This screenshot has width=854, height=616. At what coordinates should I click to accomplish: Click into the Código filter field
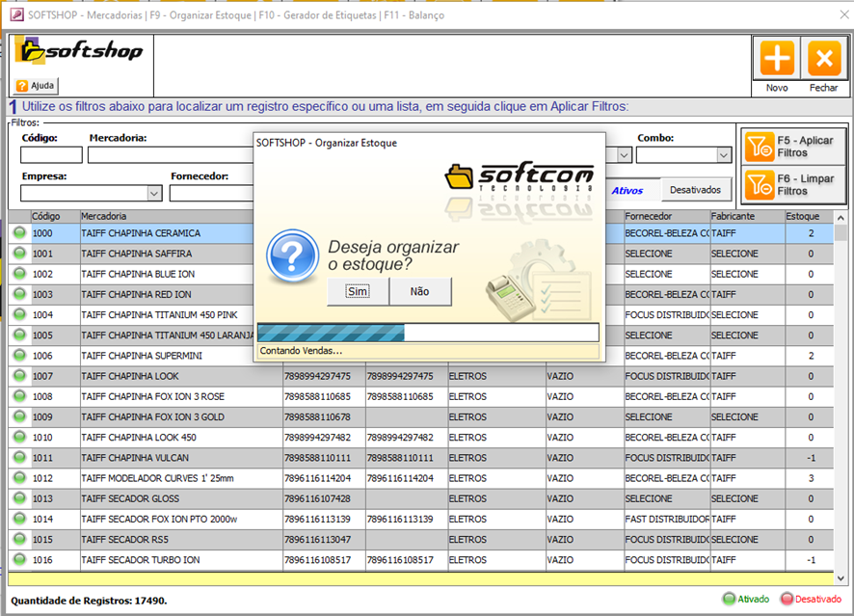click(x=51, y=155)
